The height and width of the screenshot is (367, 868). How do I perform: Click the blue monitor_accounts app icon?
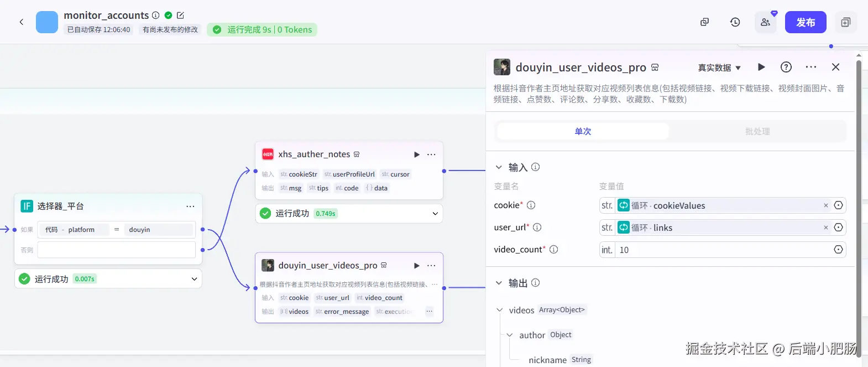click(47, 22)
